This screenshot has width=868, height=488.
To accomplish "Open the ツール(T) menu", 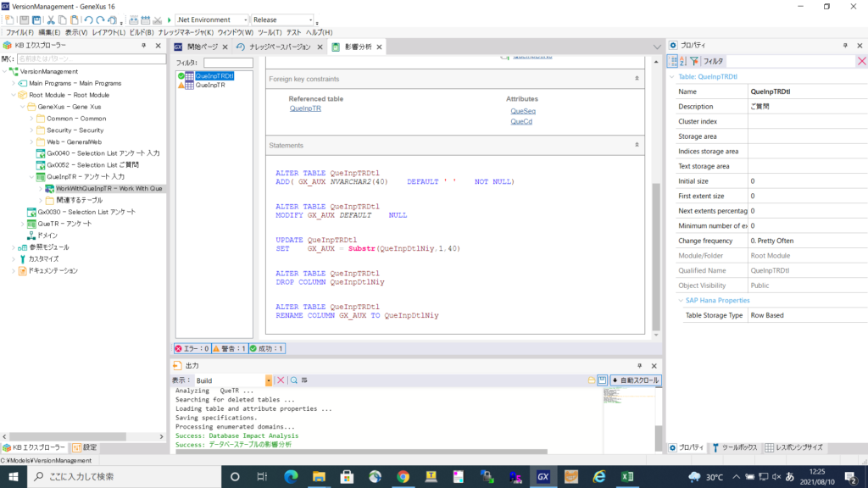I will tap(270, 33).
